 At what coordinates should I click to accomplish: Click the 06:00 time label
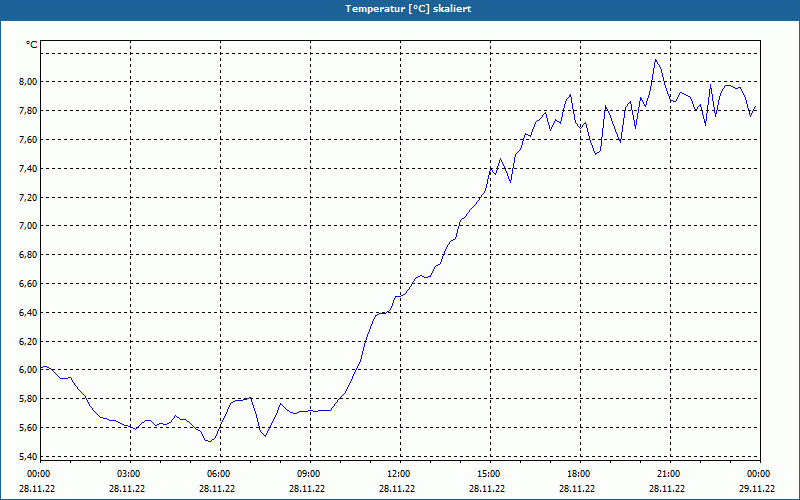pos(219,474)
